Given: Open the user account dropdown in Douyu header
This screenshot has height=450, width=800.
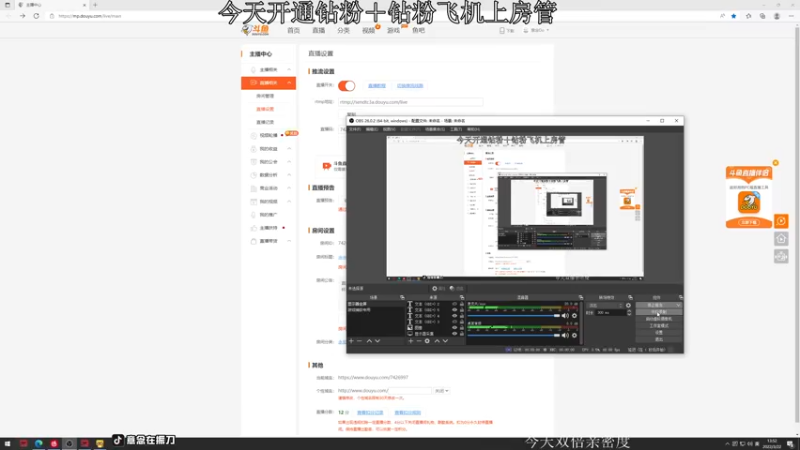Looking at the screenshot, I should [536, 31].
